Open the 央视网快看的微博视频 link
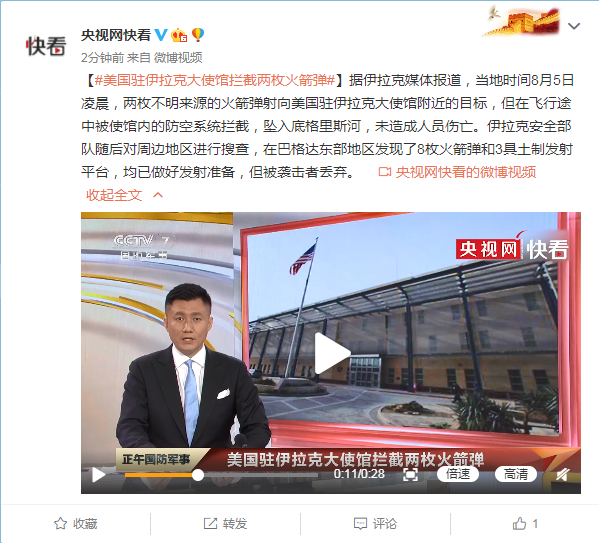Image resolution: width=599 pixels, height=543 pixels. tap(457, 172)
